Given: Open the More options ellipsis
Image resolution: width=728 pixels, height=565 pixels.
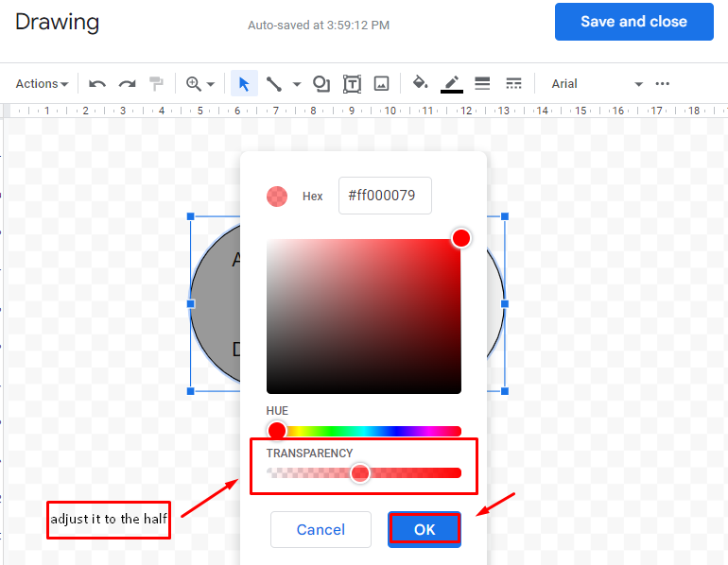Looking at the screenshot, I should coord(662,83).
